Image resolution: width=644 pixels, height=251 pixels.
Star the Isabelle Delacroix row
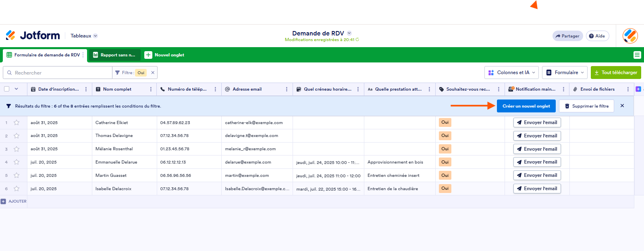(17, 189)
